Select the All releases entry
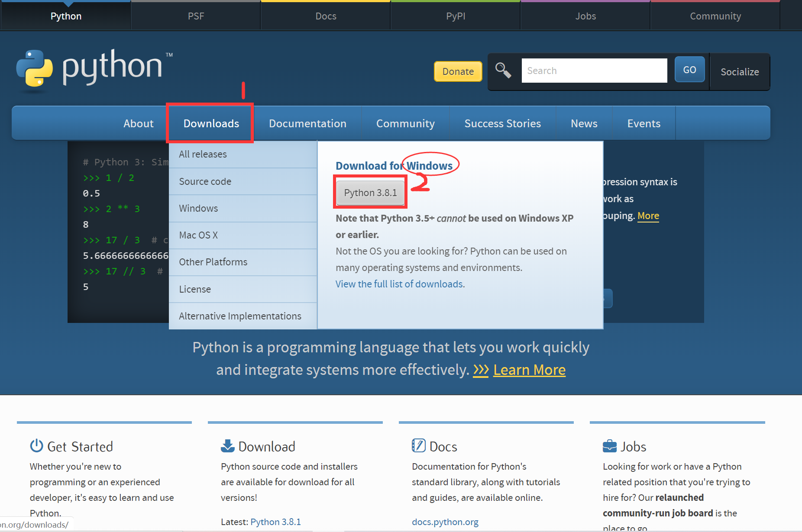Image resolution: width=802 pixels, height=532 pixels. (x=202, y=154)
